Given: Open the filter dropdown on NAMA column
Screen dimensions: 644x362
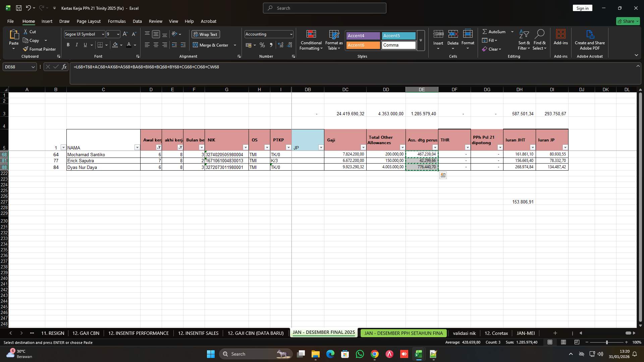Looking at the screenshot, I should click(137, 147).
